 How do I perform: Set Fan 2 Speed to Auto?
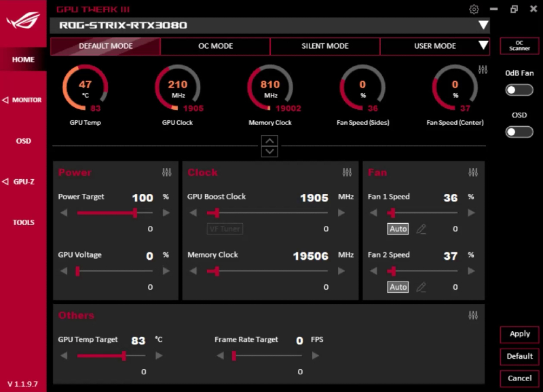pyautogui.click(x=398, y=287)
